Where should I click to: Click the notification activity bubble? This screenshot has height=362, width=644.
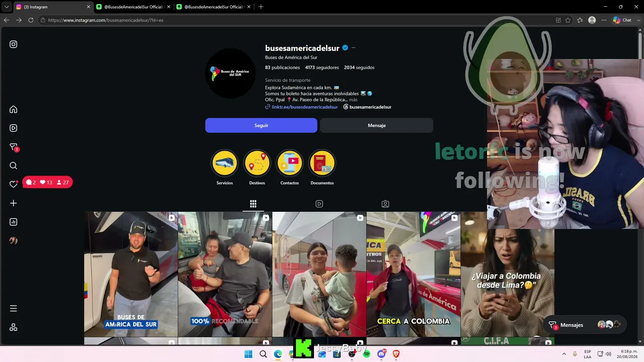coord(47,182)
